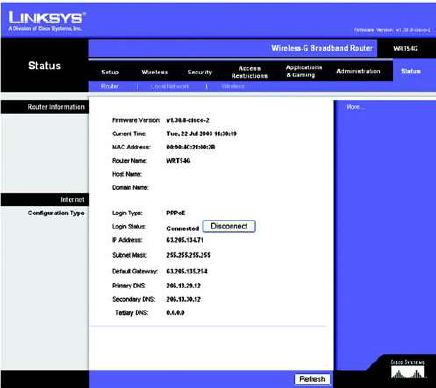This screenshot has height=388, width=436.
Task: Click the Secondary DNS value 206.13.30.12
Action: [183, 299]
